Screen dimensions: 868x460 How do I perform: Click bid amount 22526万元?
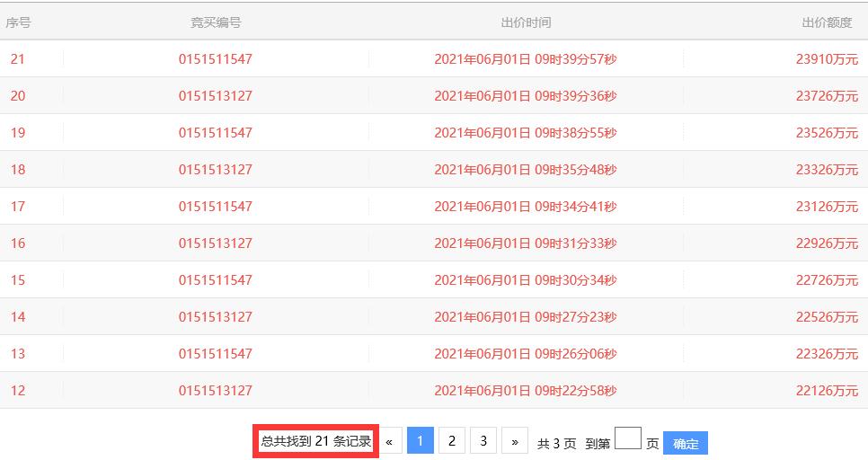(x=827, y=316)
